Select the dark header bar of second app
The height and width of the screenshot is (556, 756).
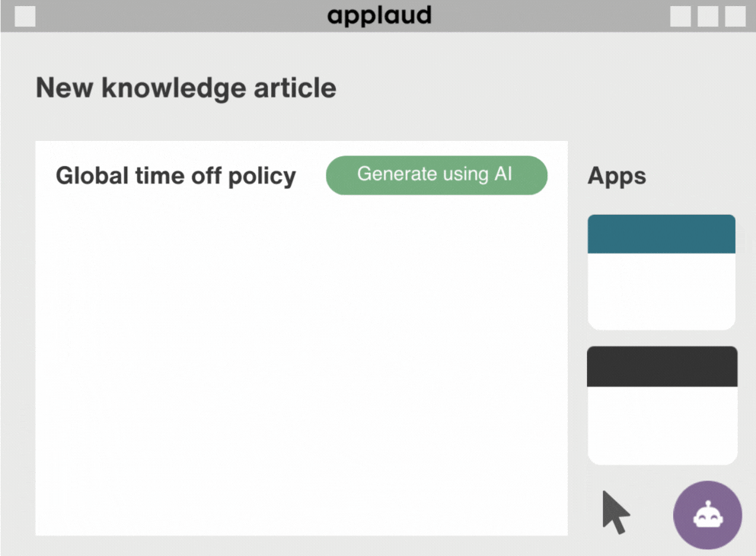tap(662, 366)
